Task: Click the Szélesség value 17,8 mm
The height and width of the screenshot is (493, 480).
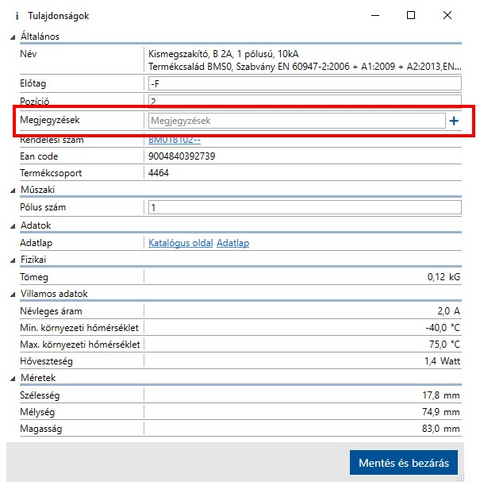Action: (441, 395)
